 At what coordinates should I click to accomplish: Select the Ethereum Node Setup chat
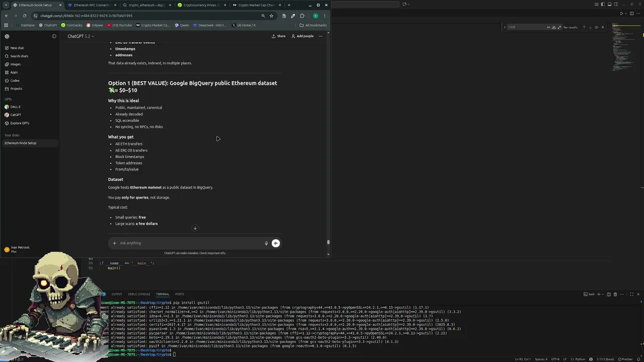29,143
